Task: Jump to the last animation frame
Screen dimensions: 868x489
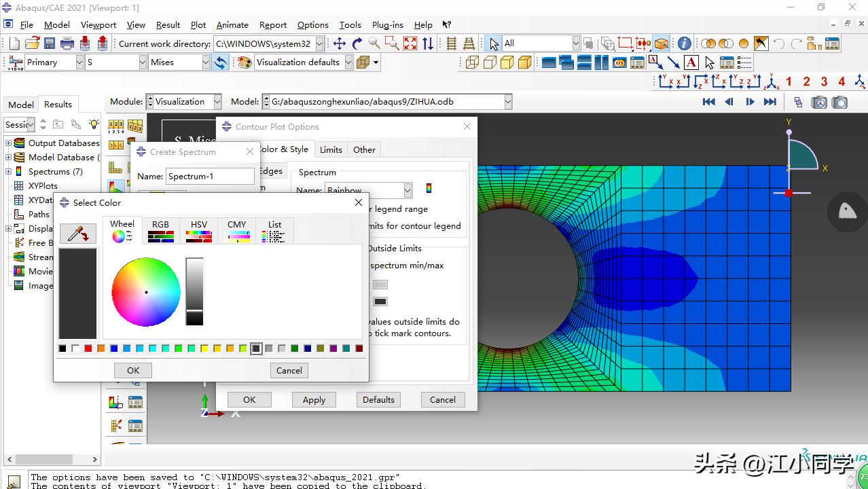Action: [x=770, y=102]
